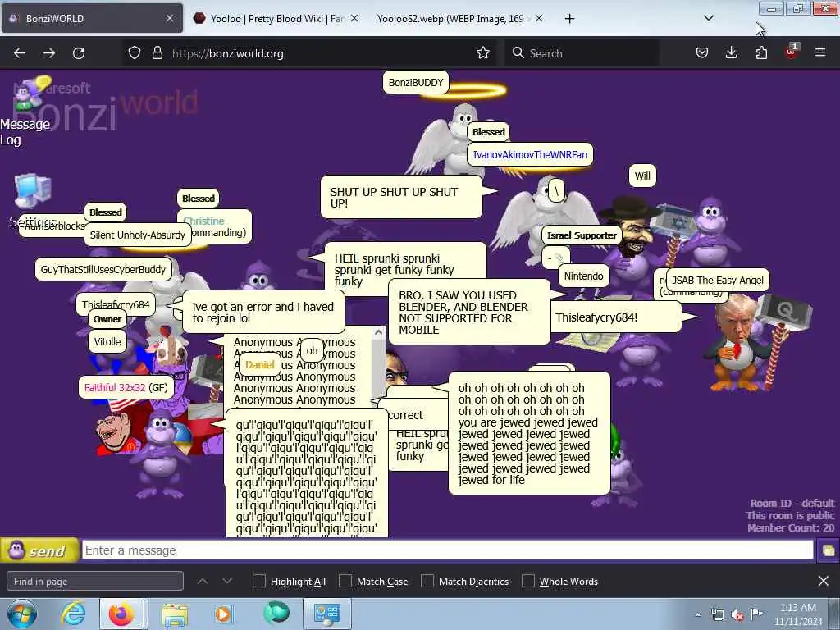
Task: Open the Windows Start orb
Action: click(x=22, y=614)
